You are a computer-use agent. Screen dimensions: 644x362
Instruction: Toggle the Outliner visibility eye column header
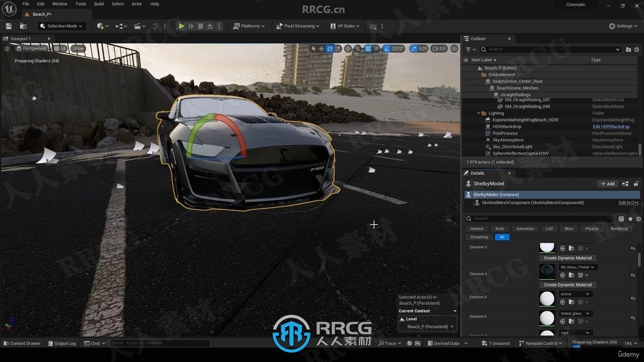pos(466,60)
